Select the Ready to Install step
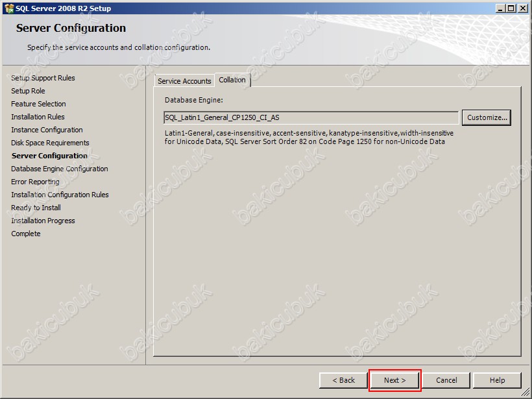532x399 pixels. (x=36, y=208)
